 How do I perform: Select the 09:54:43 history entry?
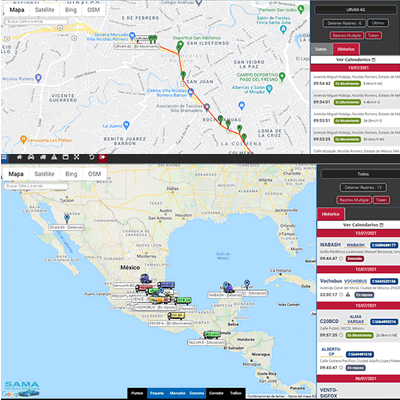[355, 80]
